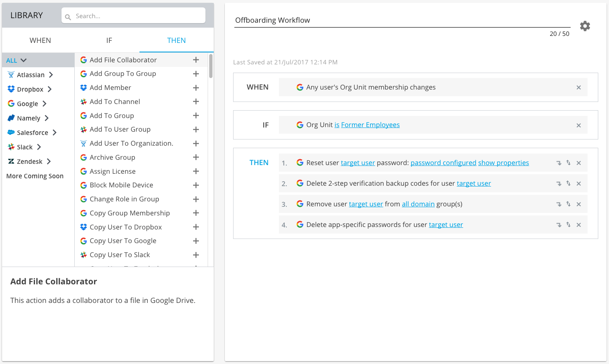Click target user in Remove user step
609x364 pixels.
(x=366, y=204)
